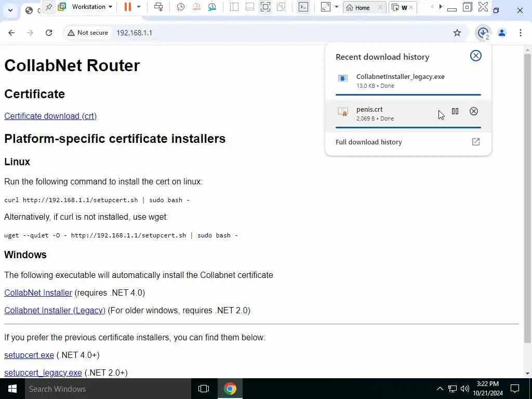Open the Chrome three-dot menu
Screen dimensions: 532x399
click(x=521, y=33)
